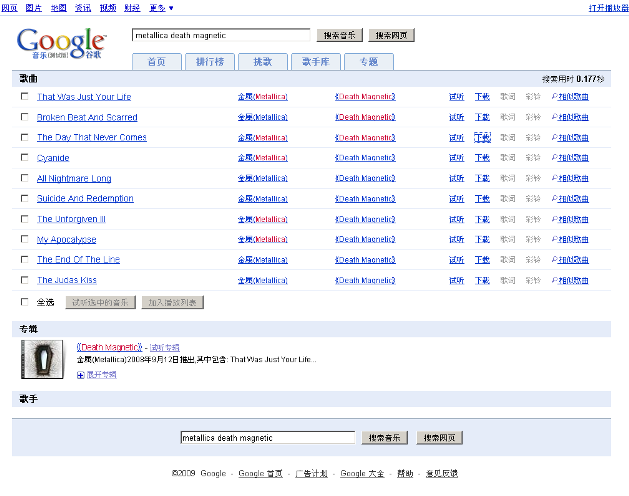Open 广告计划 footer link

(312, 474)
